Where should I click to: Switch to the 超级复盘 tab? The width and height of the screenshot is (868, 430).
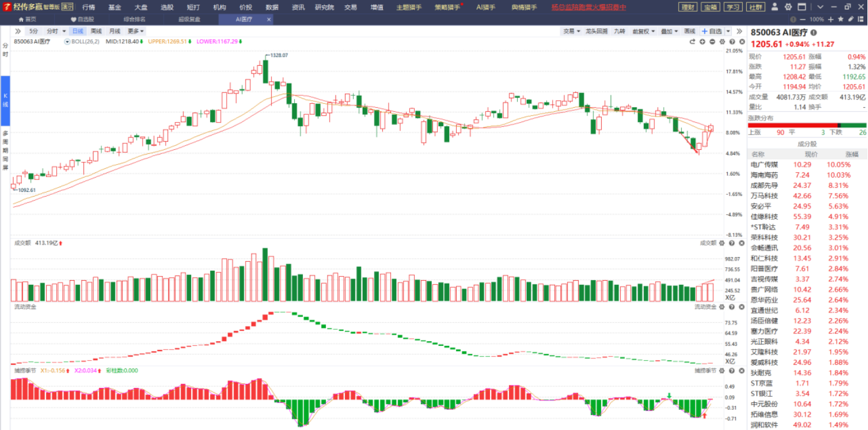[x=189, y=19]
